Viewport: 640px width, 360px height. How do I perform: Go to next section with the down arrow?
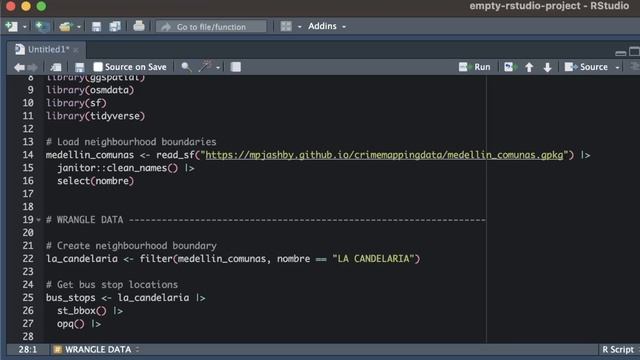click(x=547, y=67)
